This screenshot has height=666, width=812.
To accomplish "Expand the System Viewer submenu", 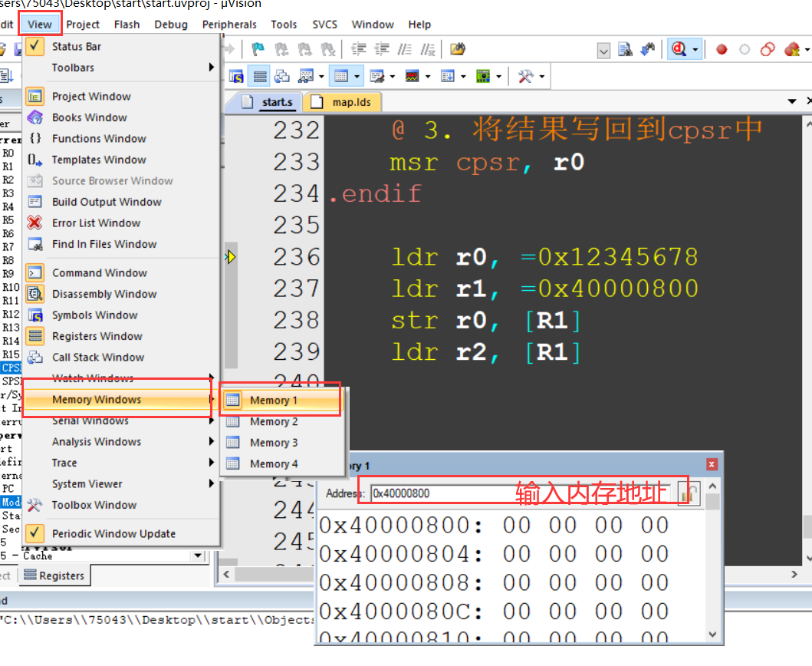I will coord(120,483).
